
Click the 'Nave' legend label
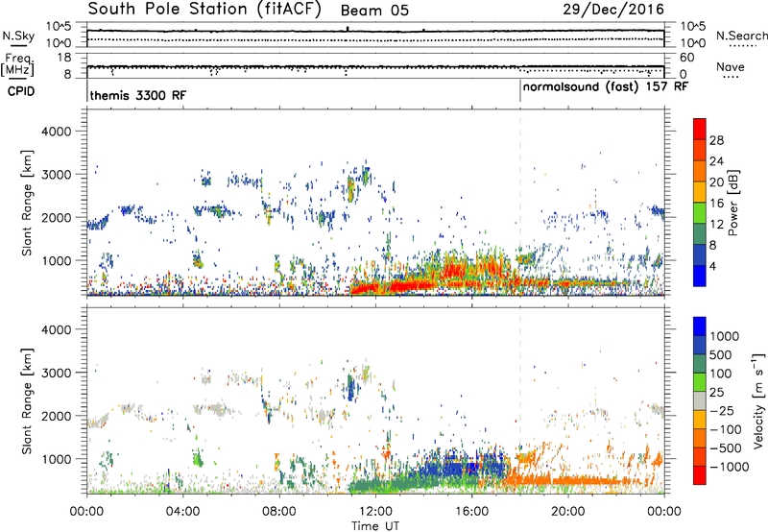[x=731, y=67]
